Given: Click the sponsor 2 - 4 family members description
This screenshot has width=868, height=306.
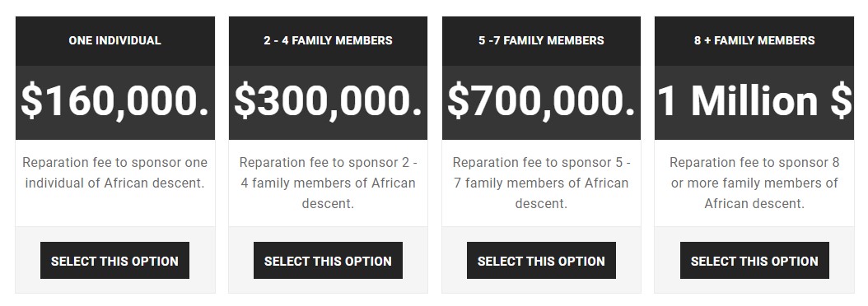Looking at the screenshot, I should [328, 183].
